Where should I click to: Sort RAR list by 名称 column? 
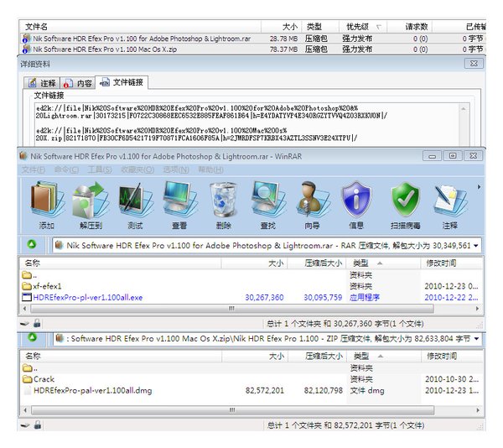pyautogui.click(x=120, y=263)
